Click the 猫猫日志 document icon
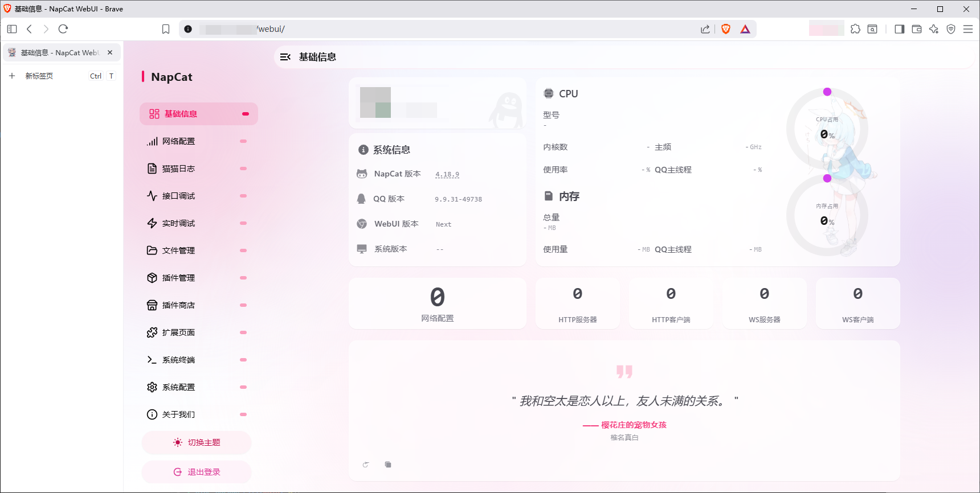 [152, 169]
